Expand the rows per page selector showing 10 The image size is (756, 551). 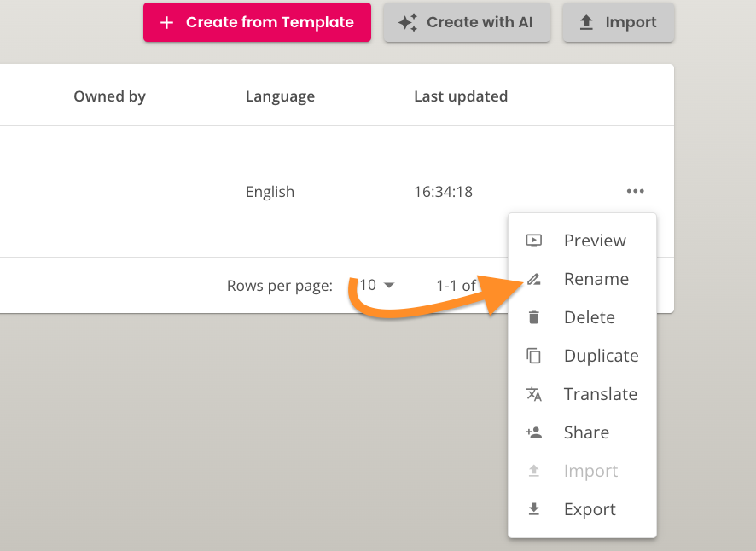tap(375, 286)
